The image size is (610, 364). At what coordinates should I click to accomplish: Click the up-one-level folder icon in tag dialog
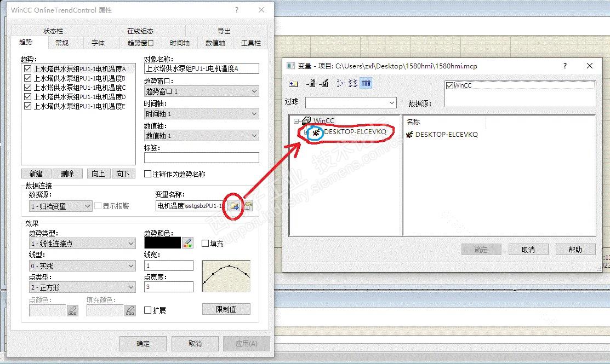294,84
